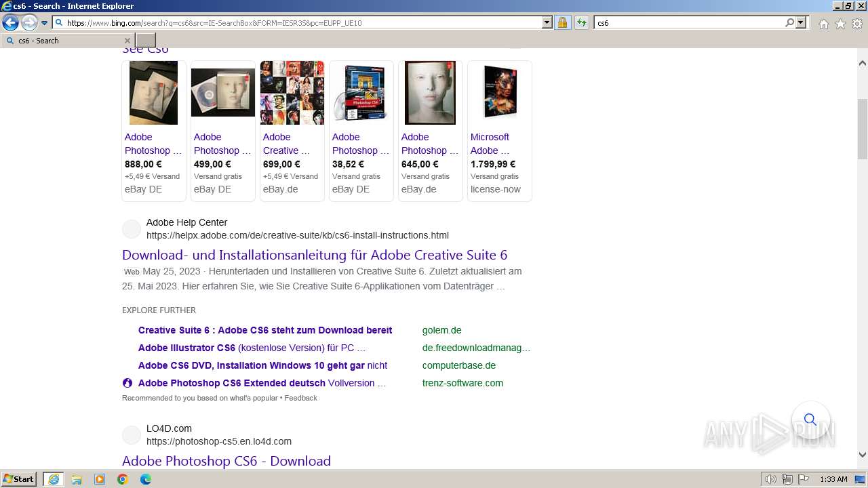
Task: Click the browser Forward arrow button
Action: [x=29, y=23]
